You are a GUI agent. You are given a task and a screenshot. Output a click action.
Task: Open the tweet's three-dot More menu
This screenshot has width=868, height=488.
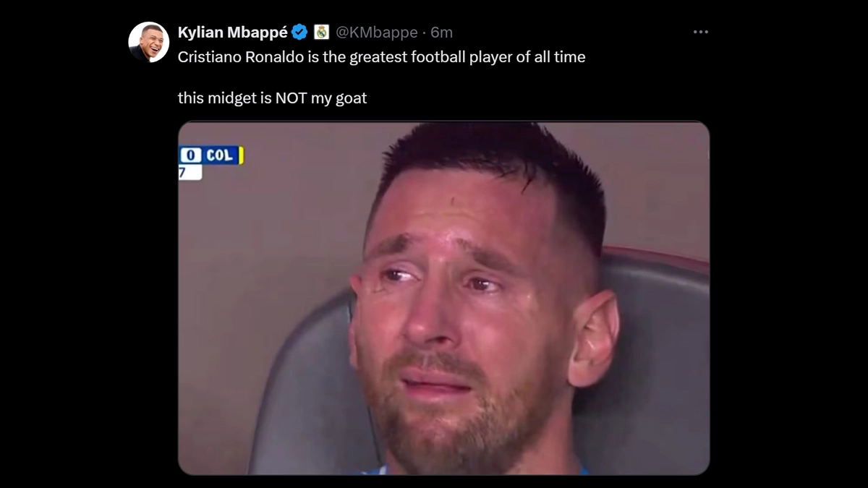coord(700,33)
